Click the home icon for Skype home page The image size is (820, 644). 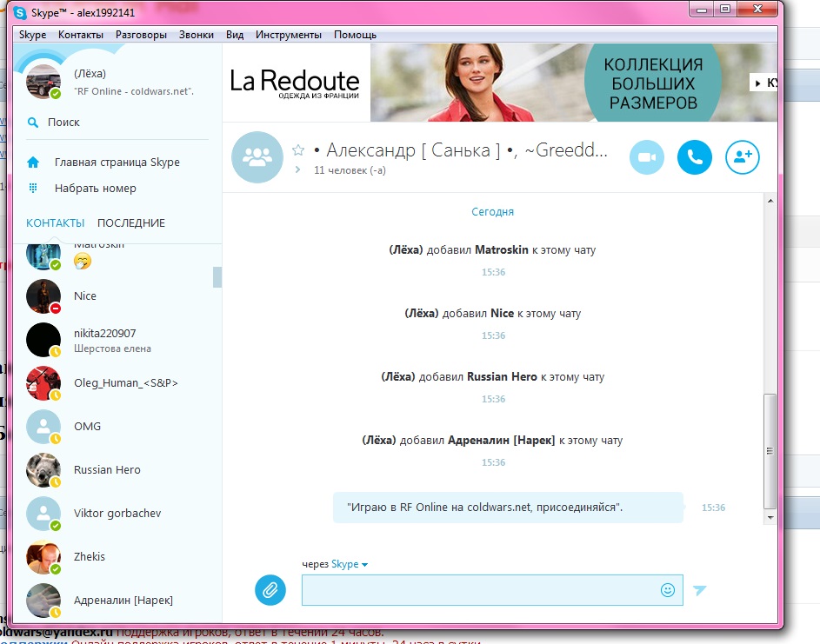[x=33, y=163]
